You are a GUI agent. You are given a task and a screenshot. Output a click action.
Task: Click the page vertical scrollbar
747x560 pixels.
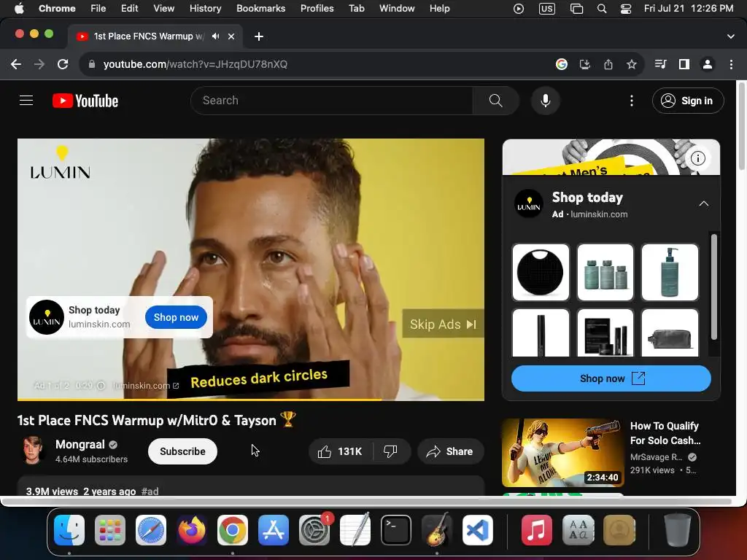(x=741, y=125)
